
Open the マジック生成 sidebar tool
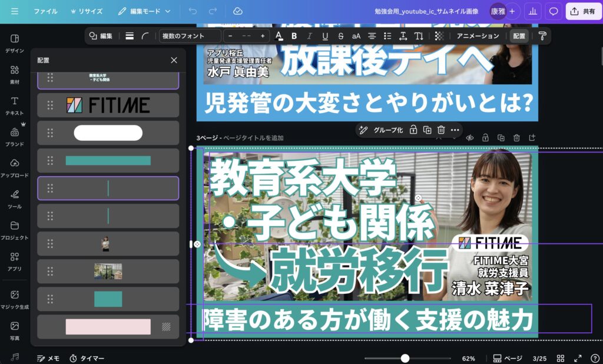(15, 298)
